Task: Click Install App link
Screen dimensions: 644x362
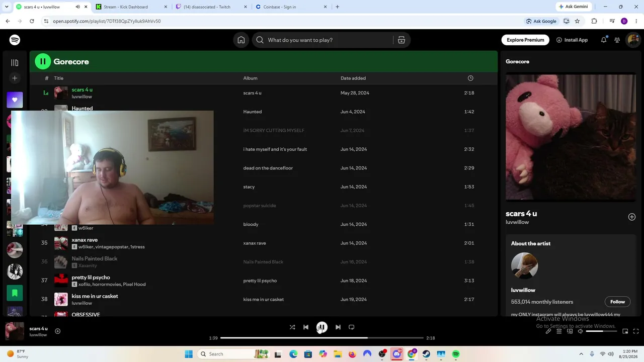Action: (572, 40)
